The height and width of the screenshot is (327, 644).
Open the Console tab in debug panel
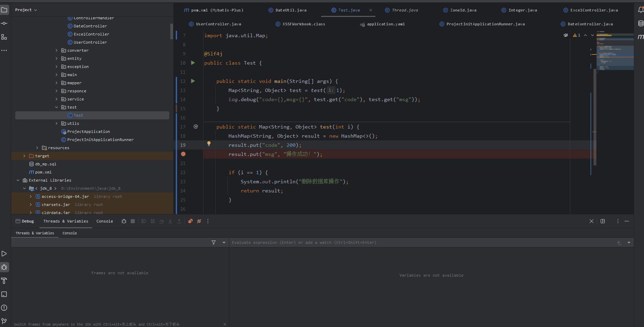click(x=105, y=221)
